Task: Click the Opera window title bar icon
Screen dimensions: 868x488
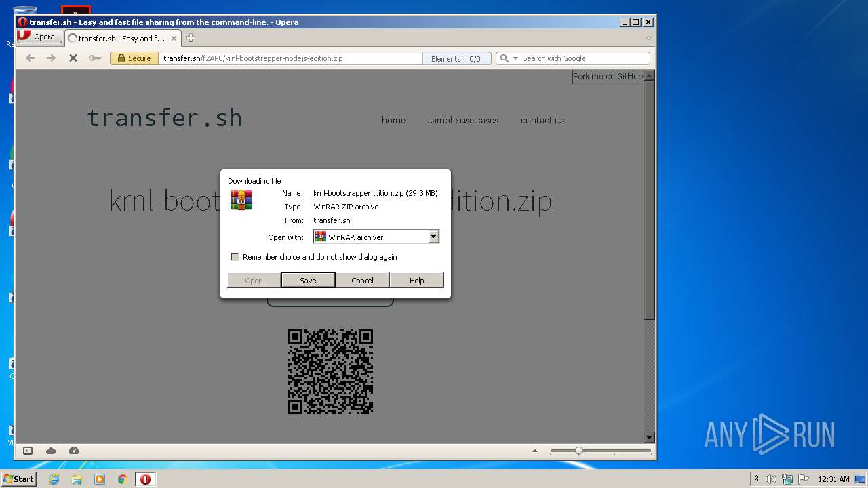Action: coord(22,22)
